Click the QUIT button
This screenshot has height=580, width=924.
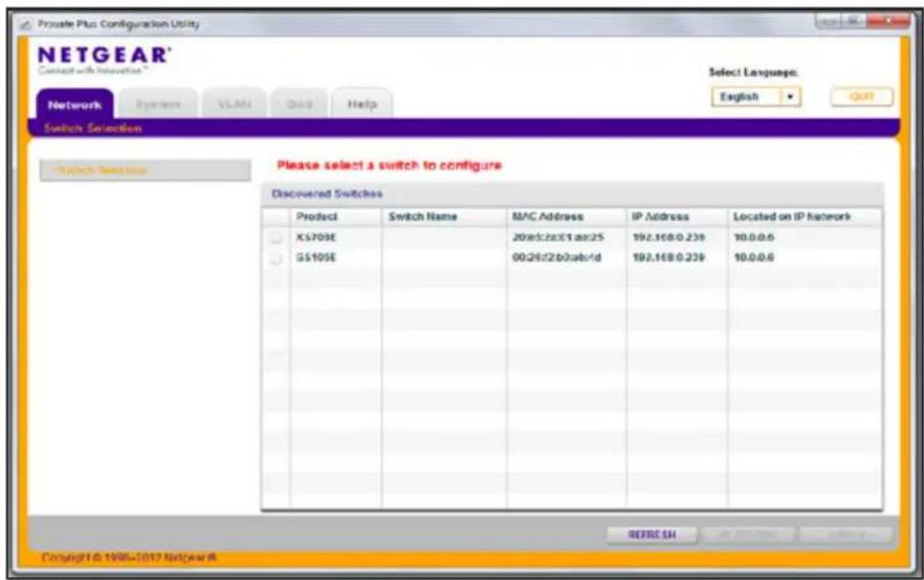point(862,96)
